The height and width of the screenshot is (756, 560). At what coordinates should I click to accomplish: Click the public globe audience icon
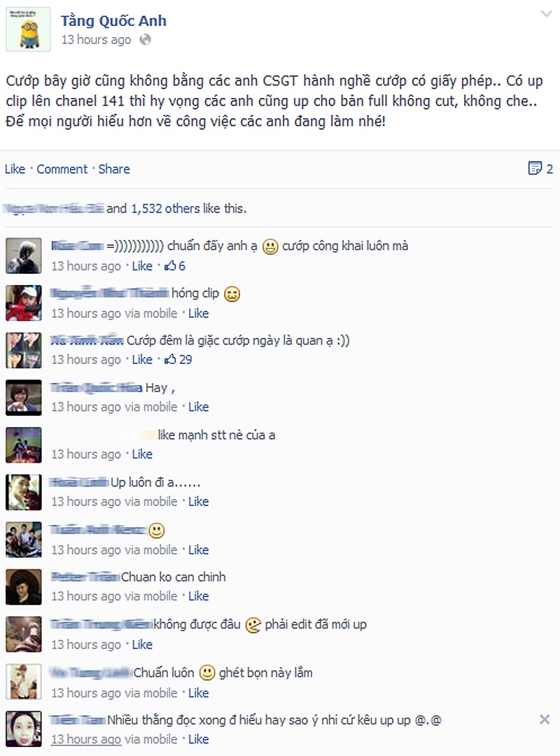(145, 39)
